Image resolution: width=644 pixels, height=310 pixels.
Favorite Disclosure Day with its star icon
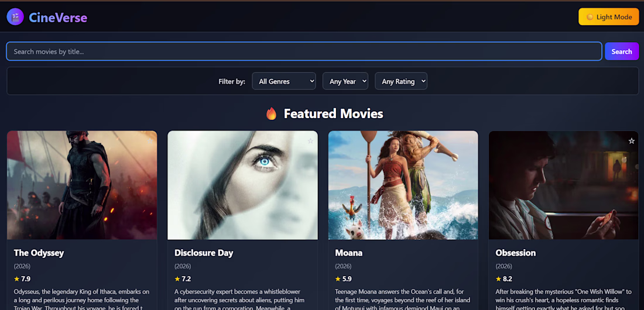point(310,141)
